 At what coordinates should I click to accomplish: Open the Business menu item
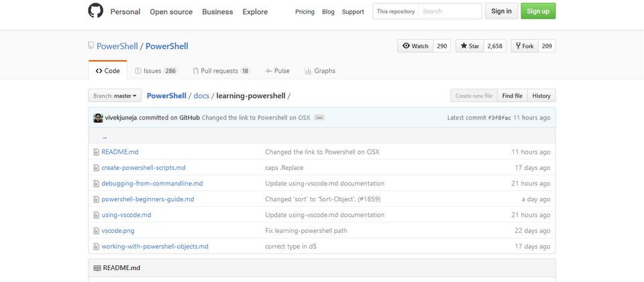(x=217, y=12)
